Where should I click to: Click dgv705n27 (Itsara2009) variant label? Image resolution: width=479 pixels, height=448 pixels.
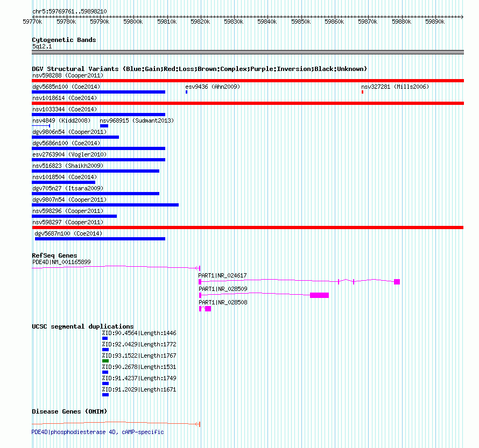(x=68, y=188)
